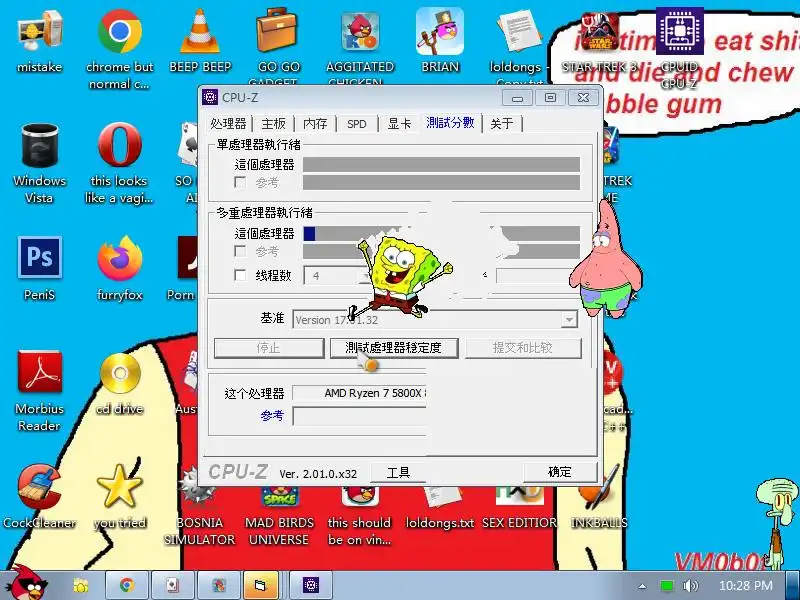This screenshot has height=600, width=800.
Task: Click the blue 参考 link label
Action: (x=272, y=416)
